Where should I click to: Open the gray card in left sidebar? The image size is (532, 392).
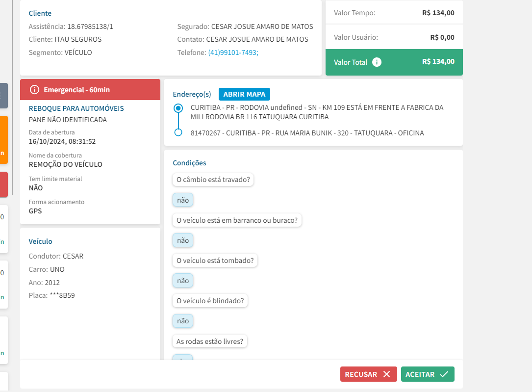3,96
